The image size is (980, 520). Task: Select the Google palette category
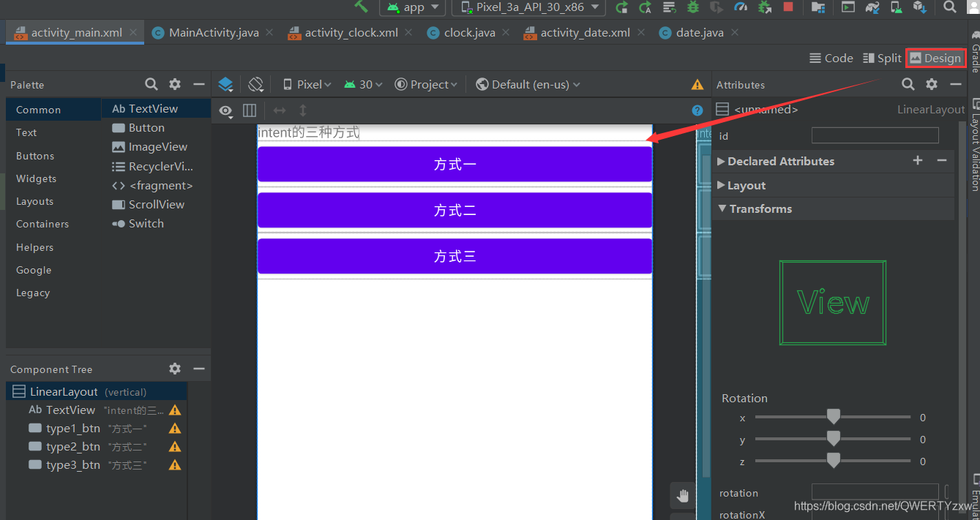[53, 270]
